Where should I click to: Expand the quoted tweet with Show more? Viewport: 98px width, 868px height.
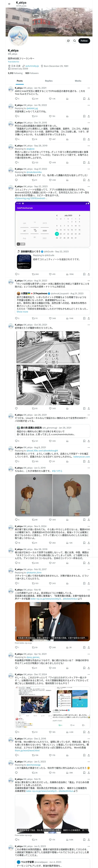coord(22,312)
